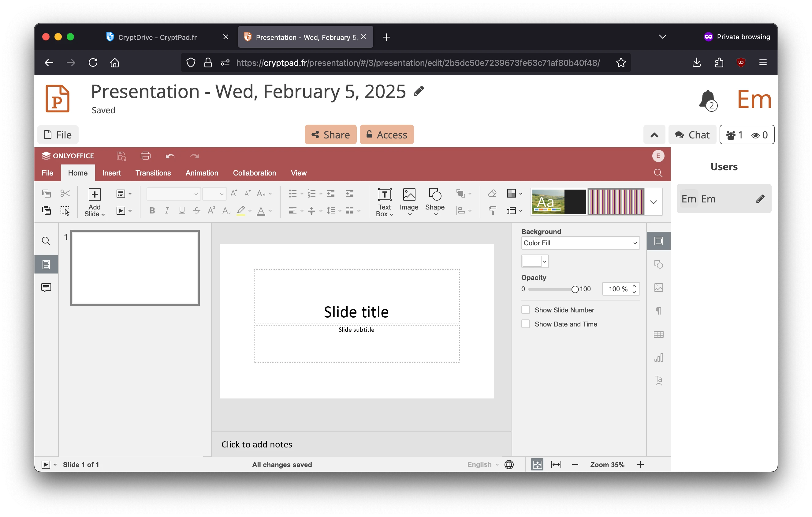
Task: Toggle bold formatting
Action: (x=152, y=210)
